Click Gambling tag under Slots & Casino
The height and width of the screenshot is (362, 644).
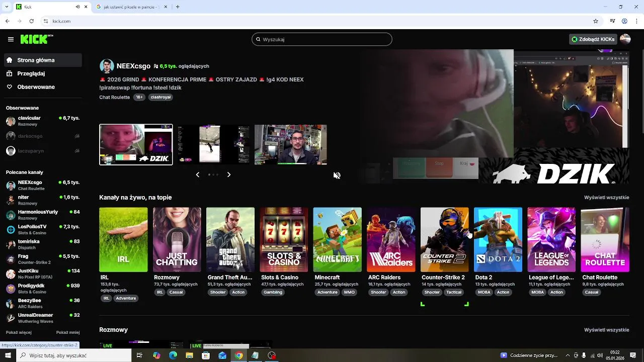point(273,292)
